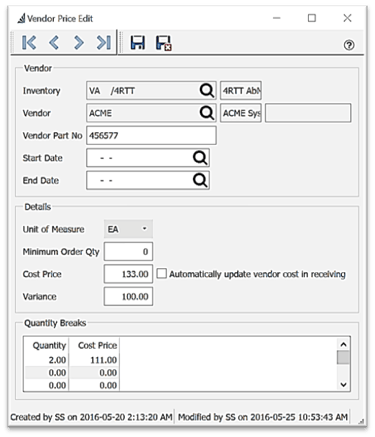
Task: Close the Vendor Price Edit window
Action: (347, 18)
